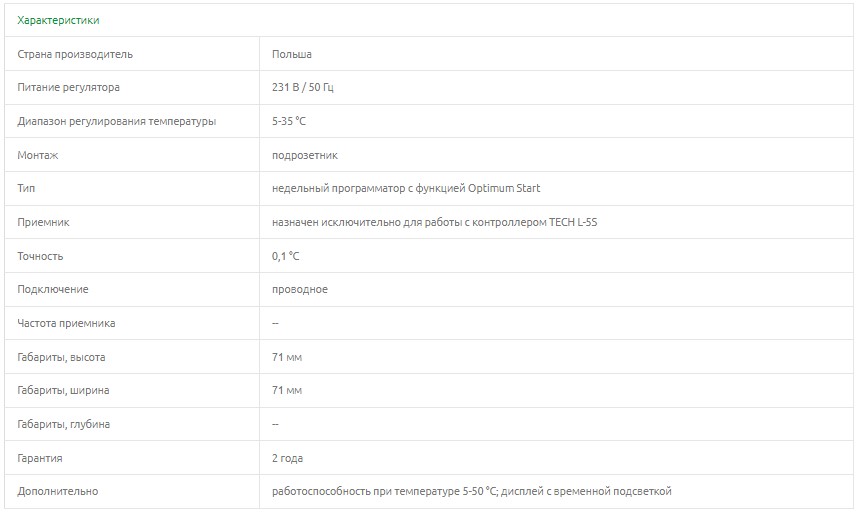This screenshot has height=512, width=860.
Task: Click the Габариты, высота label
Action: pos(61,357)
